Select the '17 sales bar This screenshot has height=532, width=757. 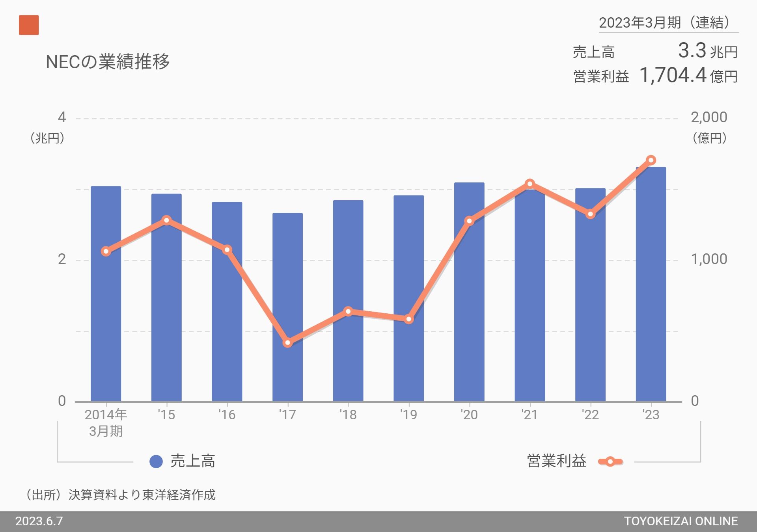[287, 307]
